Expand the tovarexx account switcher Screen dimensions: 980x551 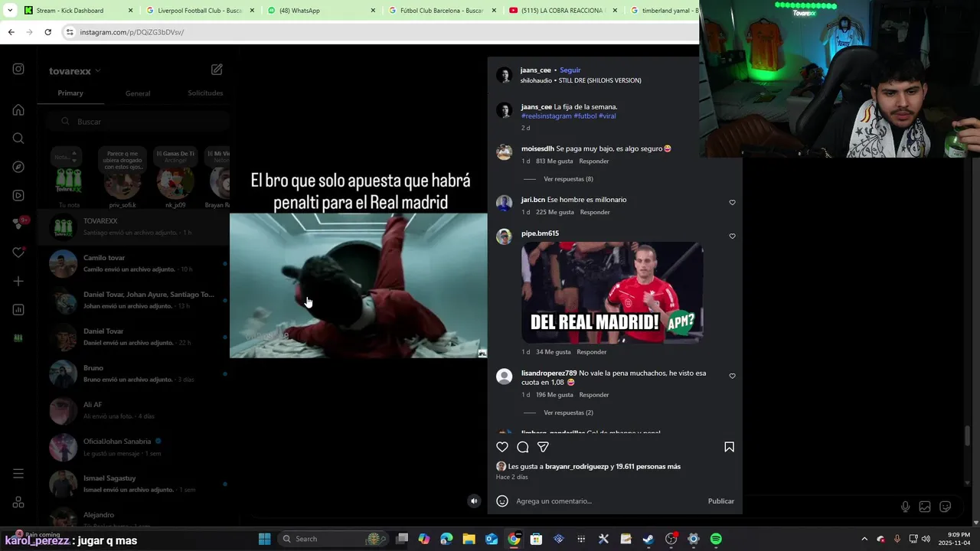pos(74,71)
